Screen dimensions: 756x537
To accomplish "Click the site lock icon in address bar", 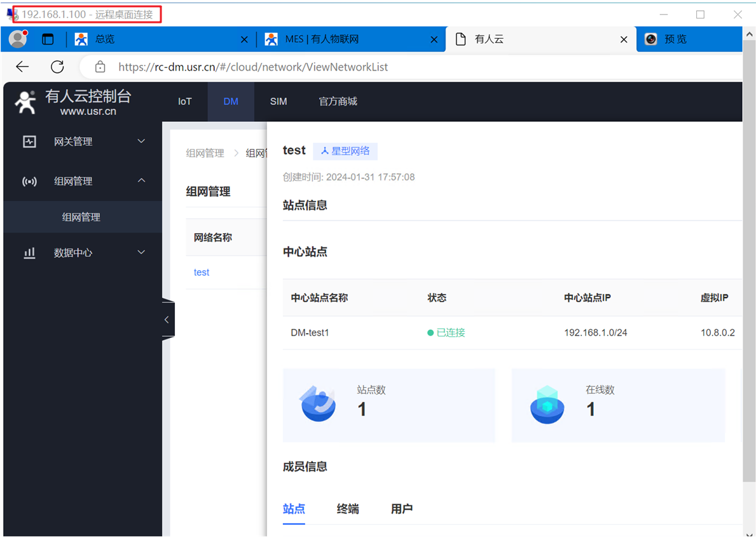I will point(100,67).
